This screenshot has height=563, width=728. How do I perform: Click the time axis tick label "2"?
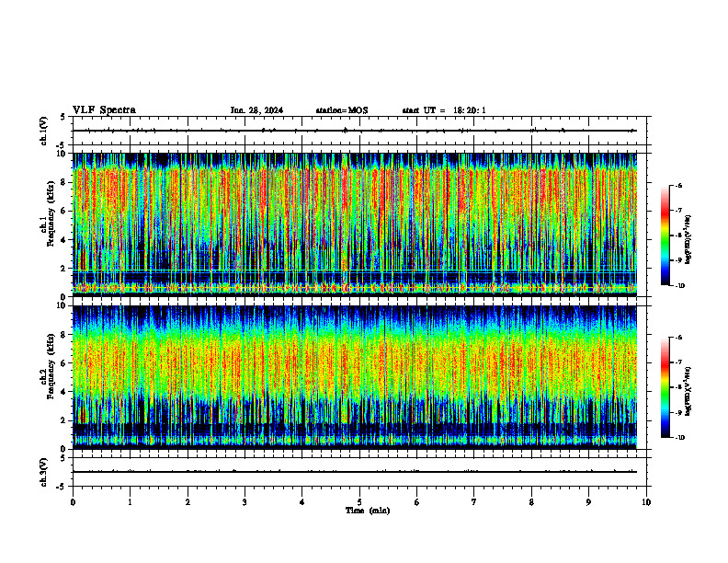tap(188, 502)
